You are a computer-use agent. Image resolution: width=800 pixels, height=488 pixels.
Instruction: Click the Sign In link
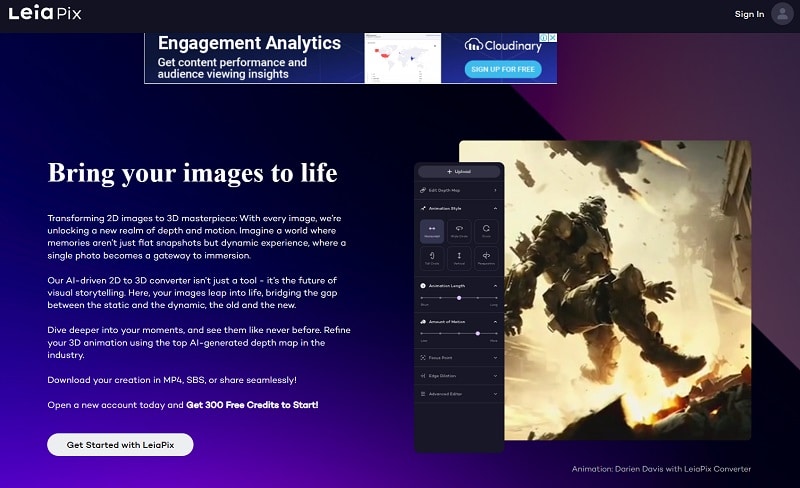(x=749, y=14)
